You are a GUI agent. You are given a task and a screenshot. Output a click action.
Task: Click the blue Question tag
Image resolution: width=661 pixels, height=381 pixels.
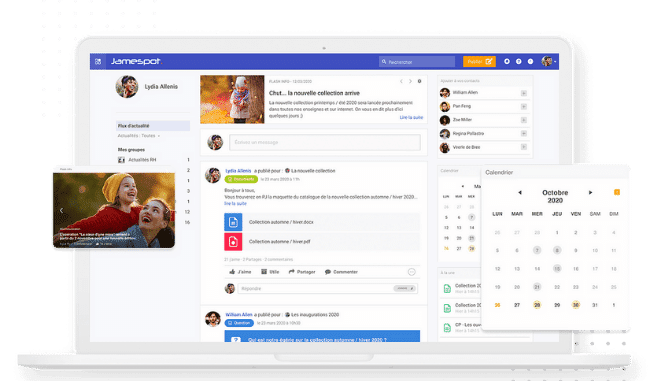[x=239, y=323]
